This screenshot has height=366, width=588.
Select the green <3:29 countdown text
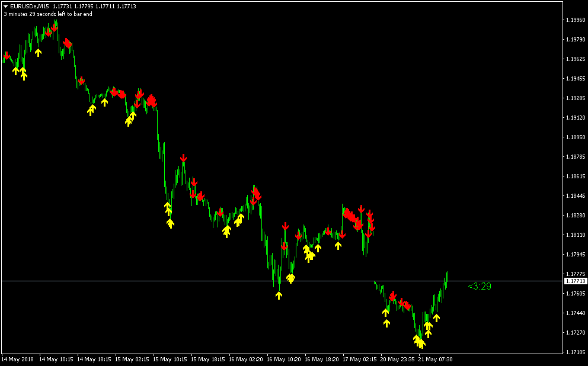(480, 287)
